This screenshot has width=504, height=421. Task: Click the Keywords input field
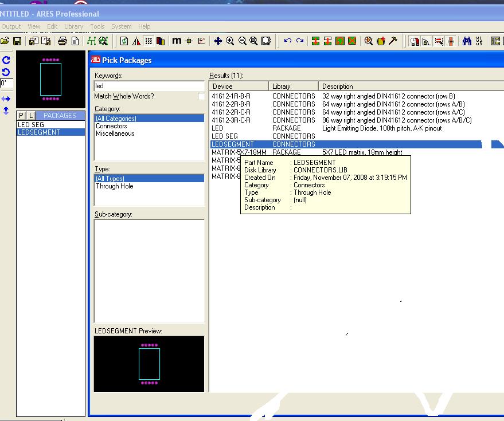(149, 86)
